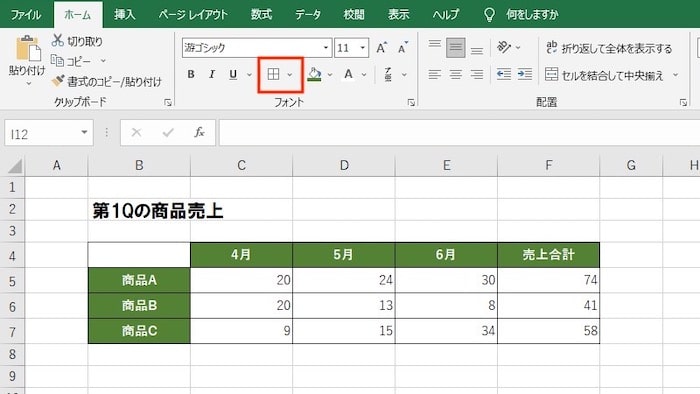Center text horizontally
Screen dimensions: 700x394
click(455, 75)
